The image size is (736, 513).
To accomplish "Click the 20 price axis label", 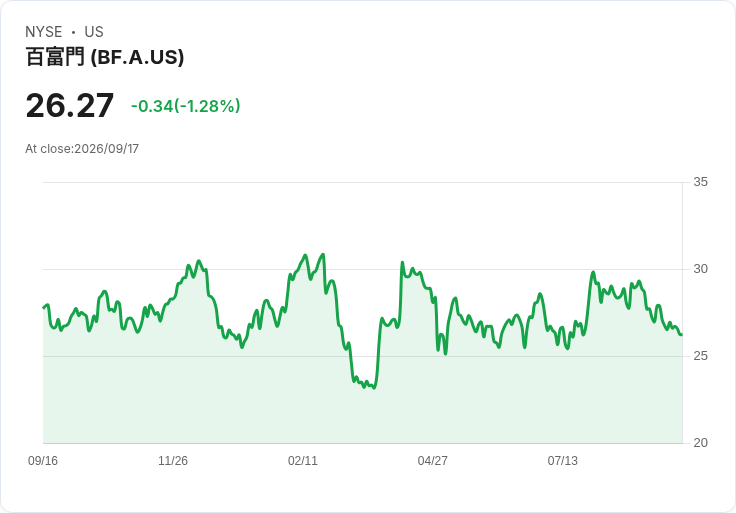I will point(700,443).
